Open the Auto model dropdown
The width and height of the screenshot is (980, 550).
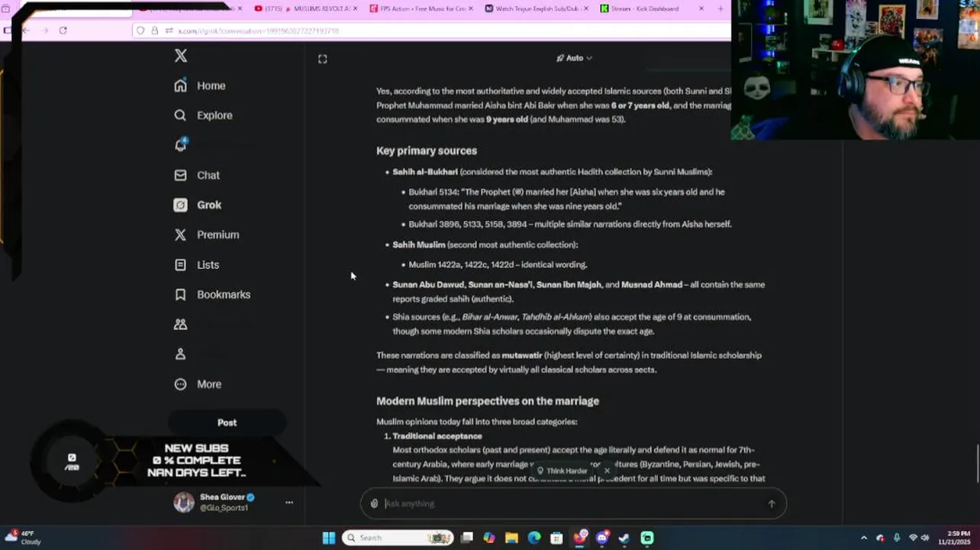tap(574, 58)
